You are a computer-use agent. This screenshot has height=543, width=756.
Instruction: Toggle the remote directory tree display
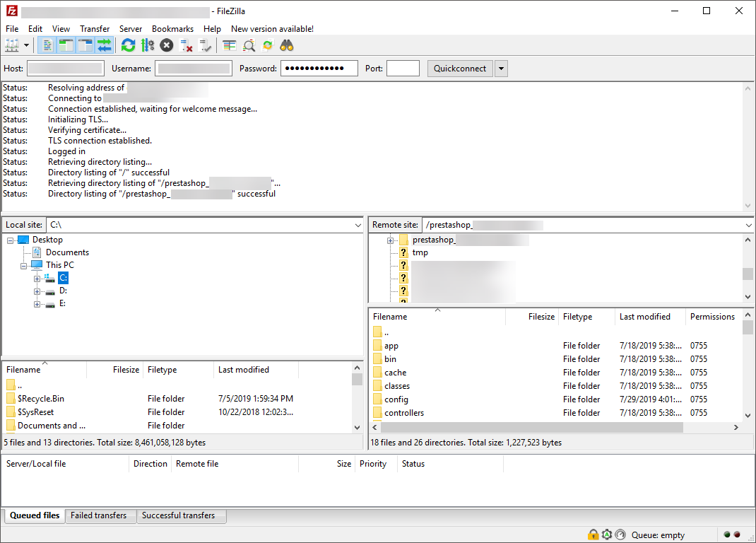tap(85, 45)
